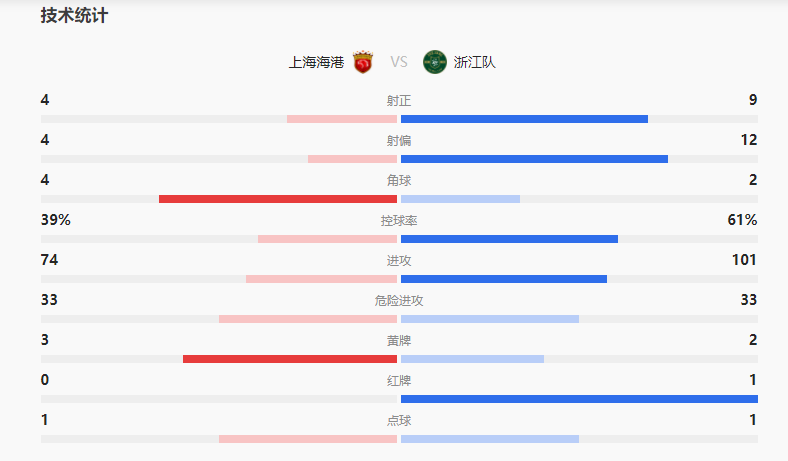Click the 61% possession value
This screenshot has width=788, height=461.
click(742, 220)
